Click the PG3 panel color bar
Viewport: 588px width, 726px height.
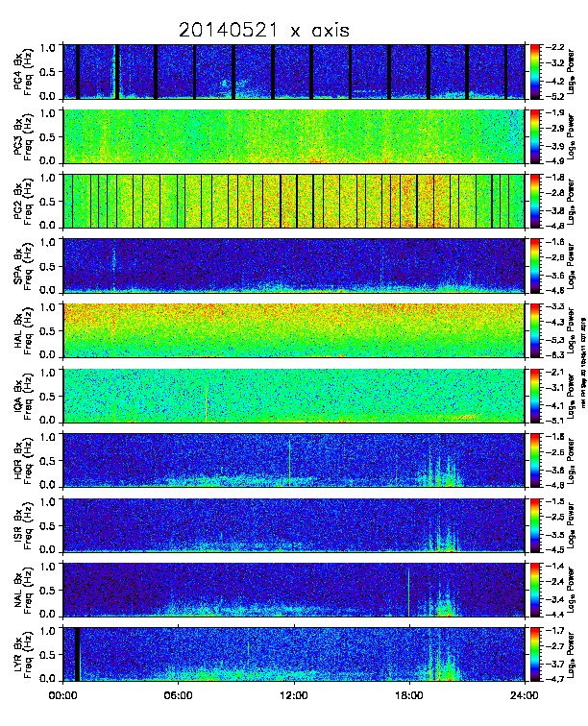coord(535,136)
